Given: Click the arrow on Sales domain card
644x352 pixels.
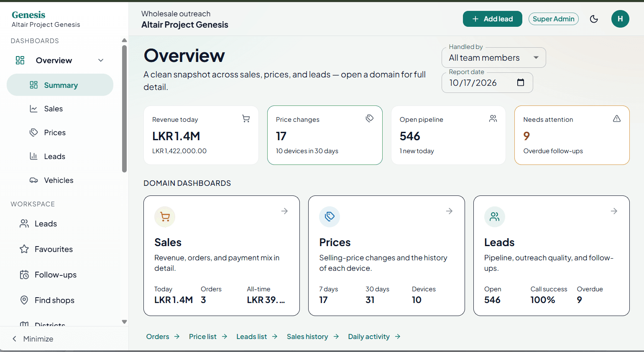Looking at the screenshot, I should (284, 211).
